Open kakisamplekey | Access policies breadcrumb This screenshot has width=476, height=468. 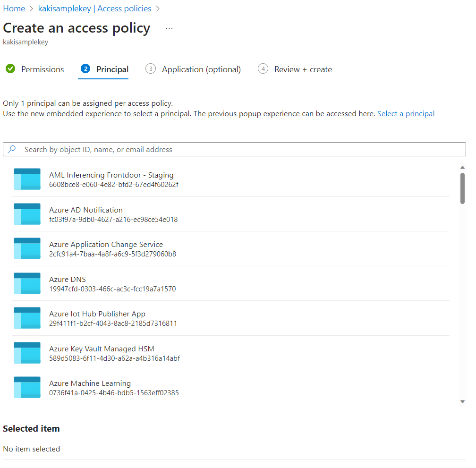[95, 9]
